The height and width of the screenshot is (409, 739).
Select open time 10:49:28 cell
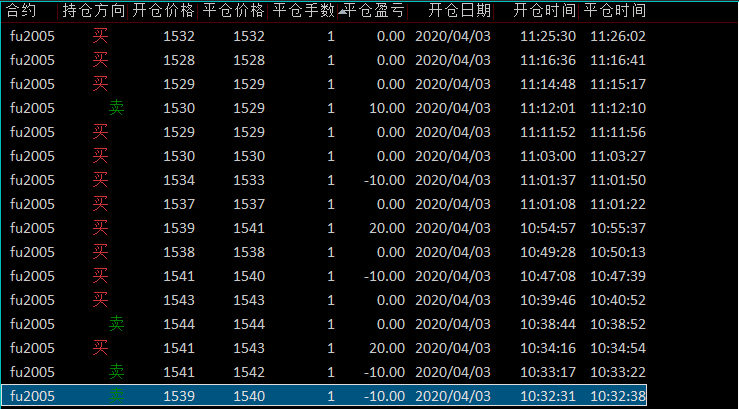click(548, 253)
